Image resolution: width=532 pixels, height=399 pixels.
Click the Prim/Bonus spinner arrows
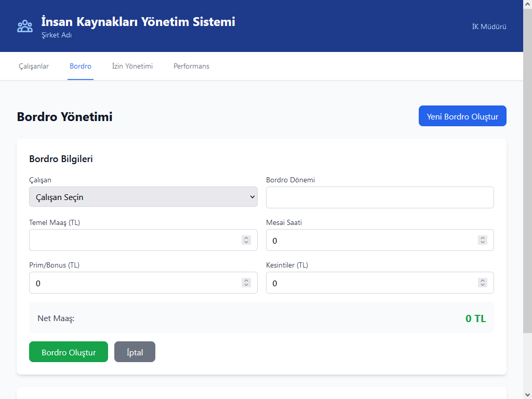click(246, 283)
